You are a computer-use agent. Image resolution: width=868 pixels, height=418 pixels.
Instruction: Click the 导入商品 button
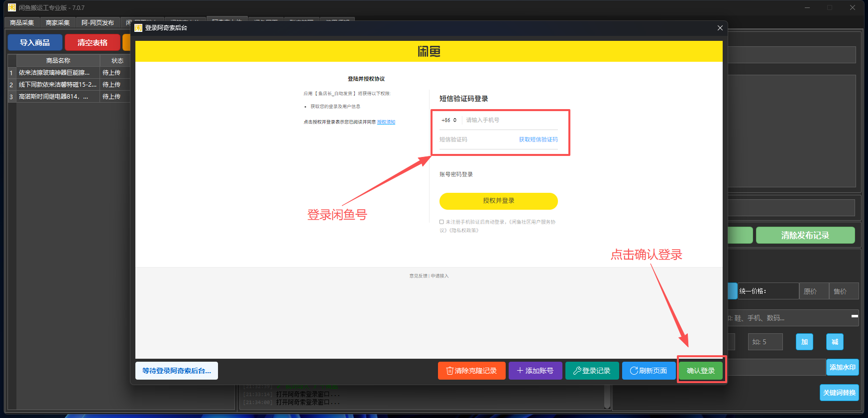point(35,43)
